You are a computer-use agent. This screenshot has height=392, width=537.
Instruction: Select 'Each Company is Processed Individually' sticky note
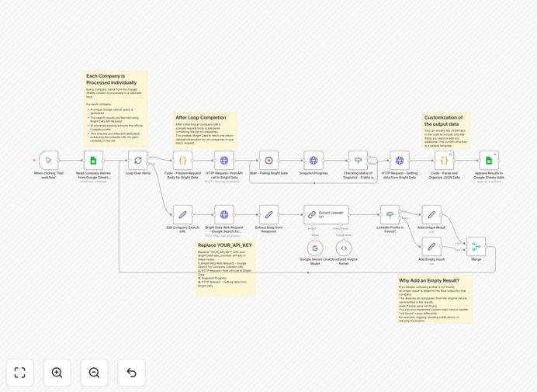116,109
